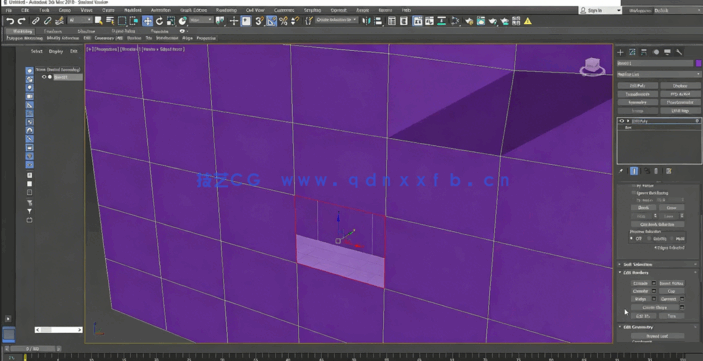
Task: Open the File menu
Action: point(9,10)
